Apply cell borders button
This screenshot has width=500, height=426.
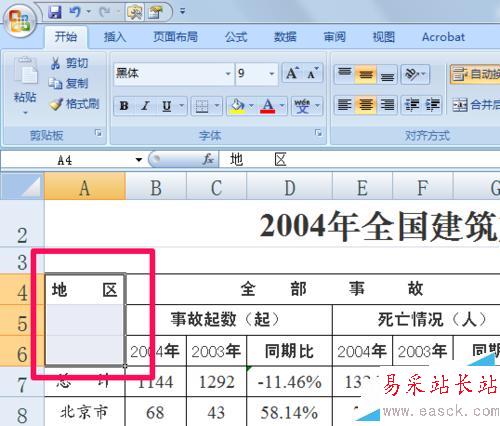(202, 107)
